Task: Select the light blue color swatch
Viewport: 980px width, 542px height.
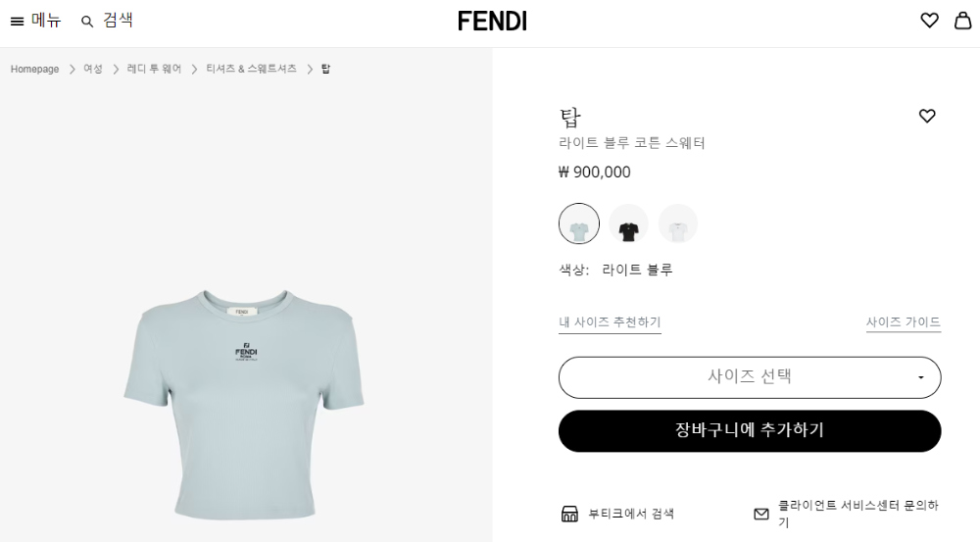Action: 579,223
